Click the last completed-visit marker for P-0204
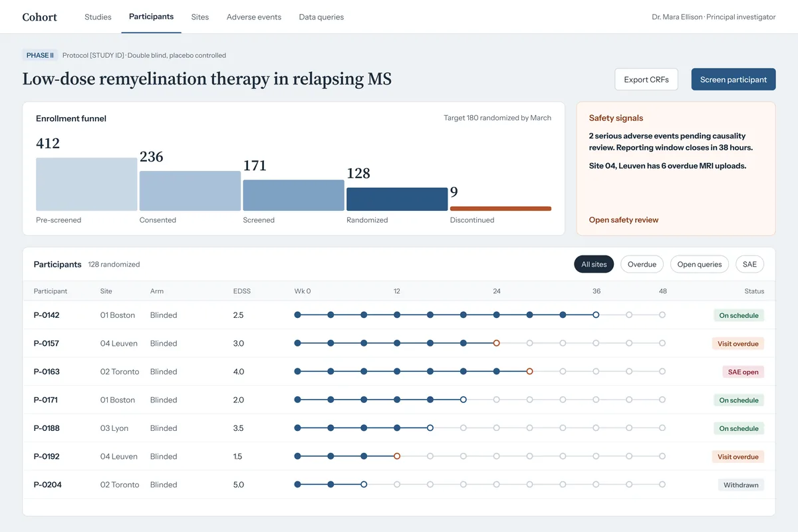798x532 pixels. point(331,484)
